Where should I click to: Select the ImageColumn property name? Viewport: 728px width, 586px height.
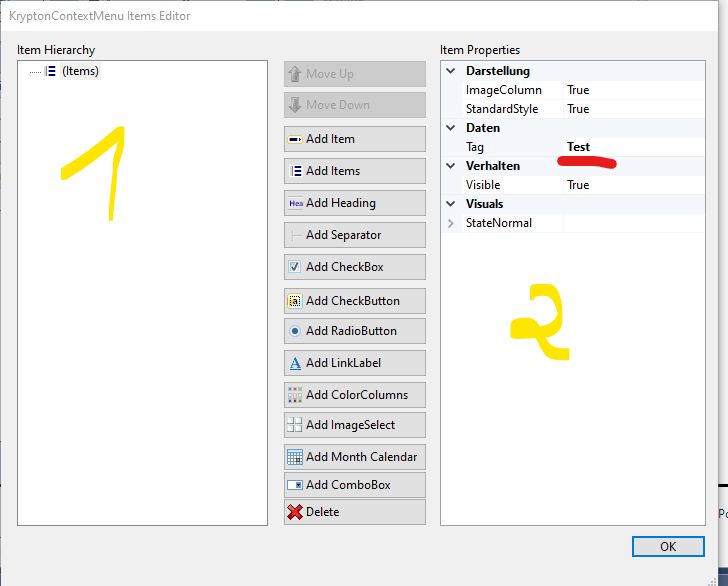tap(504, 90)
